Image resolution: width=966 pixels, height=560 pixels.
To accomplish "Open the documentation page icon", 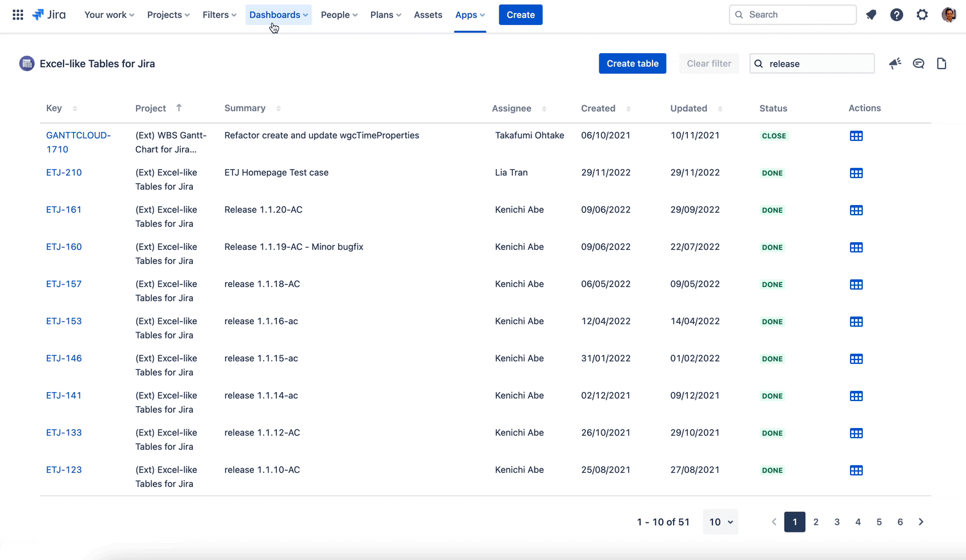I will (x=941, y=63).
